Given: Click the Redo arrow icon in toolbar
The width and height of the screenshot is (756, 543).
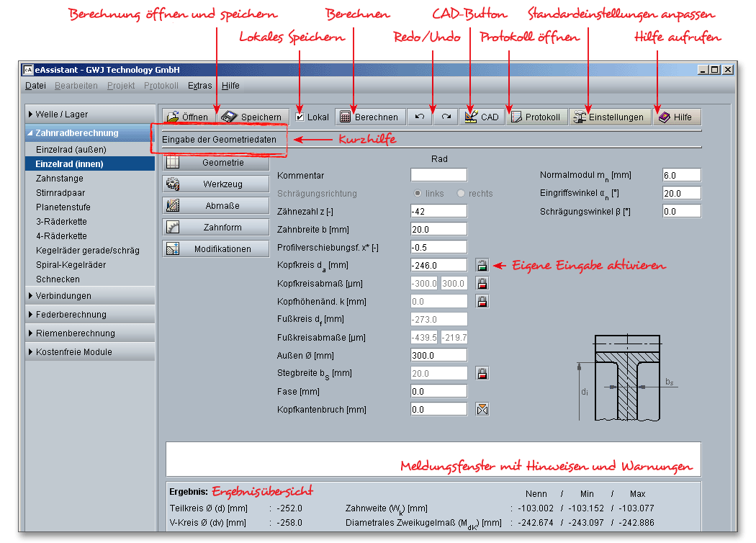Looking at the screenshot, I should pos(446,117).
